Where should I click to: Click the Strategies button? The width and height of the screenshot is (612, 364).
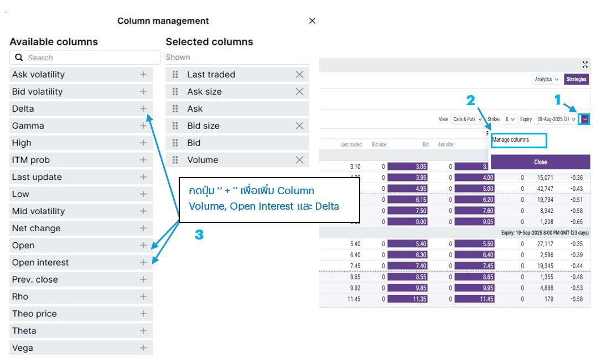pyautogui.click(x=576, y=79)
